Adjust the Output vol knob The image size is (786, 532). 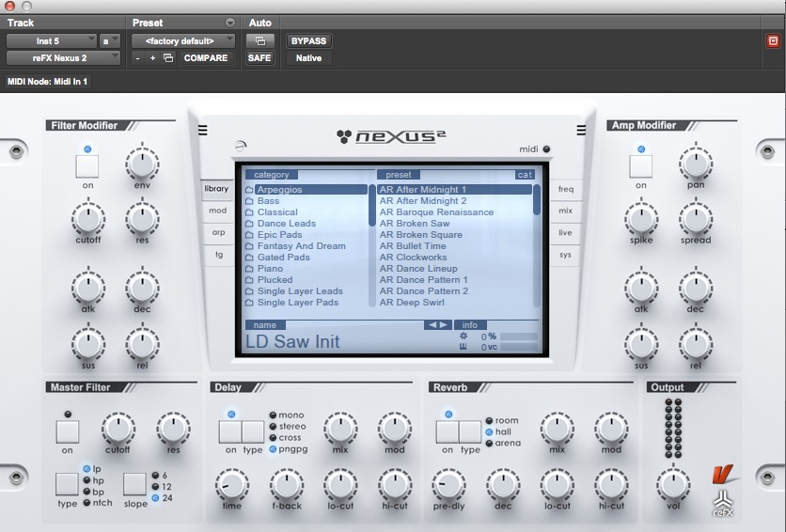(x=673, y=484)
